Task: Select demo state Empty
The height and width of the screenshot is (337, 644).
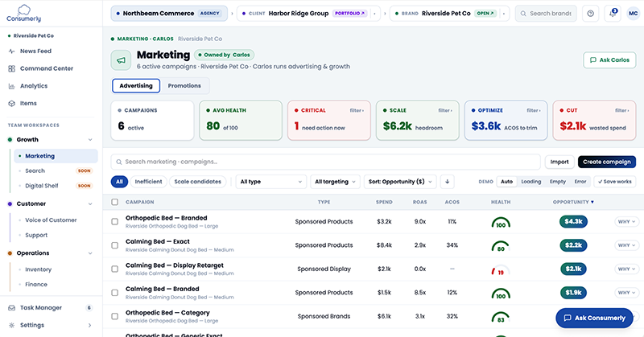Action: point(558,182)
